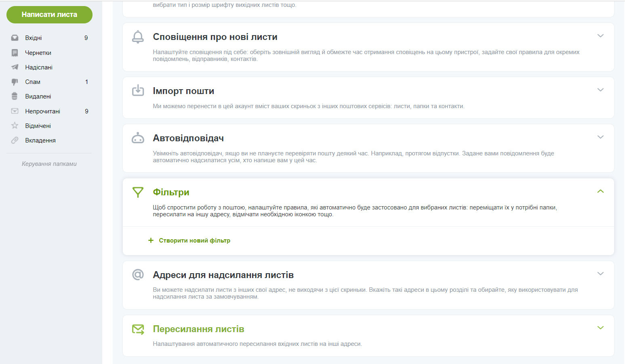The width and height of the screenshot is (625, 364).
Task: Open the Вхідні folder
Action: 34,38
